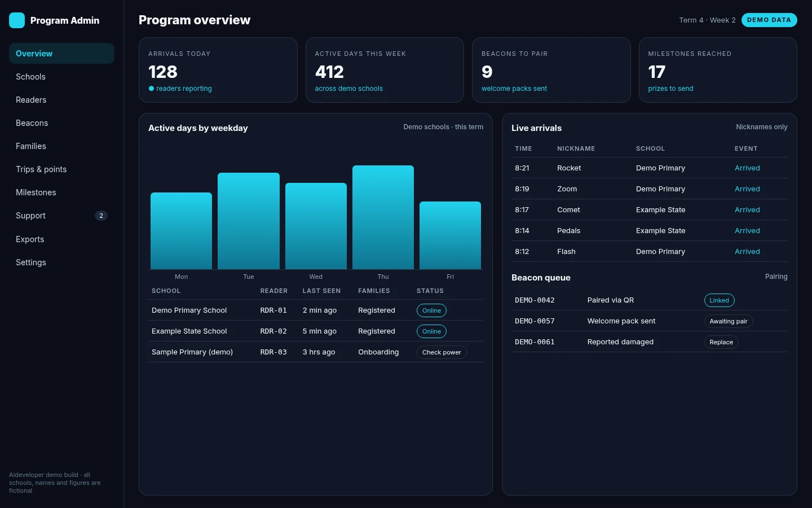Viewport: 812px width, 508px height.
Task: Open the Milestones page
Action: click(61, 192)
